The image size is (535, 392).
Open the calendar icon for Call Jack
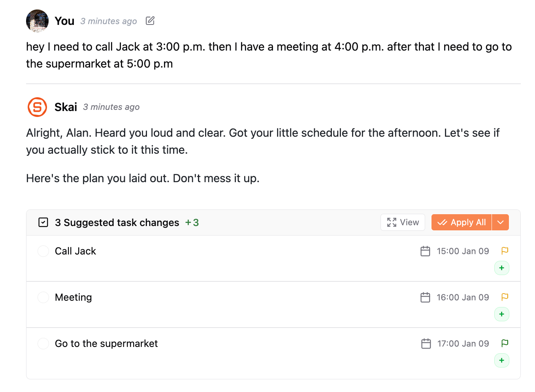pyautogui.click(x=425, y=251)
